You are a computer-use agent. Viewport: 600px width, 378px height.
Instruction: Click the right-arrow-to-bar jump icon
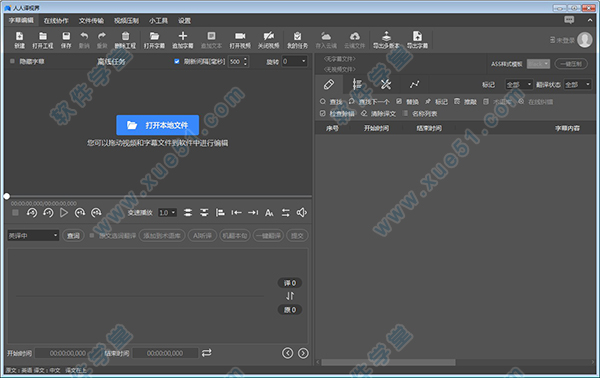coord(253,213)
